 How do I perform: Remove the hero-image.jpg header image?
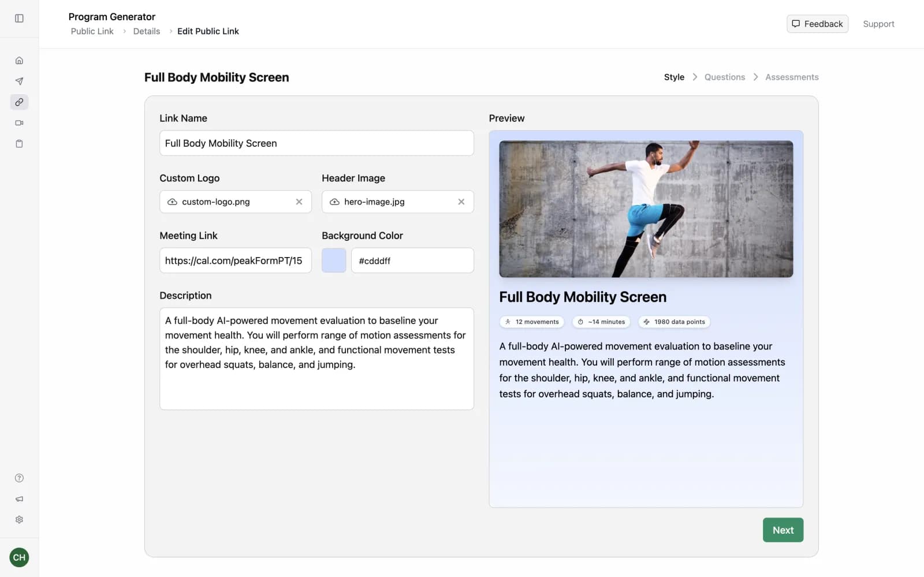tap(461, 202)
